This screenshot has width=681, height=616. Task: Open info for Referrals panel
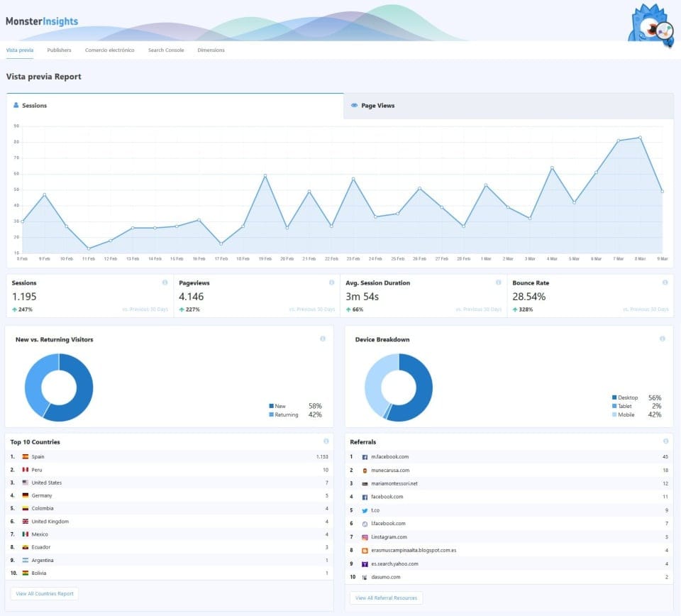[666, 441]
